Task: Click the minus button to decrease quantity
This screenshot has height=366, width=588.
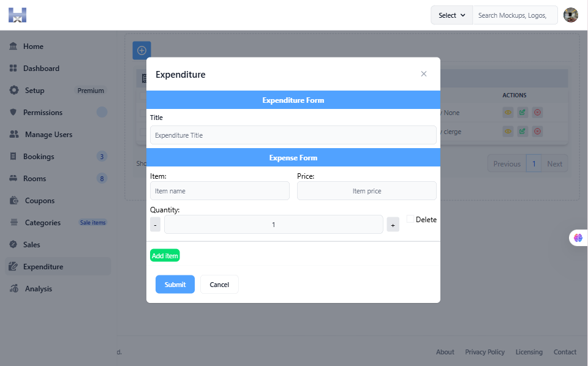Action: click(155, 224)
